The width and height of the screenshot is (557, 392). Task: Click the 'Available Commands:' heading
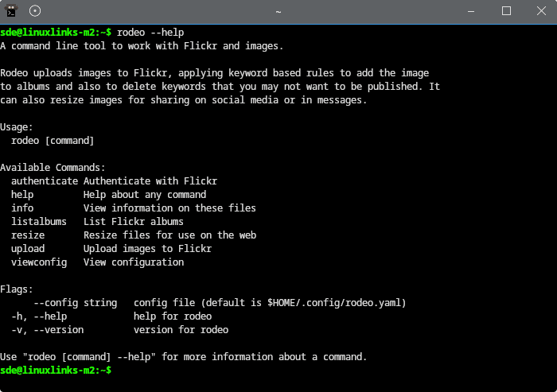(53, 168)
